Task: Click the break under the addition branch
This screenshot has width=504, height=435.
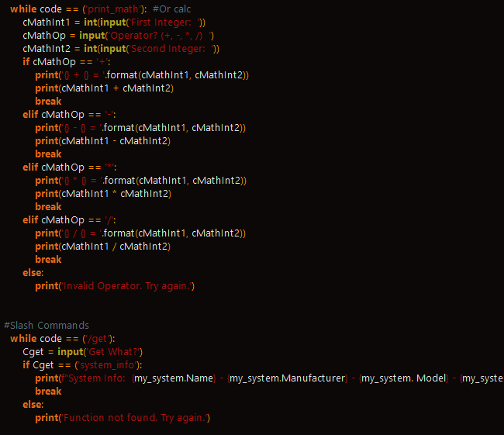Action: [48, 102]
